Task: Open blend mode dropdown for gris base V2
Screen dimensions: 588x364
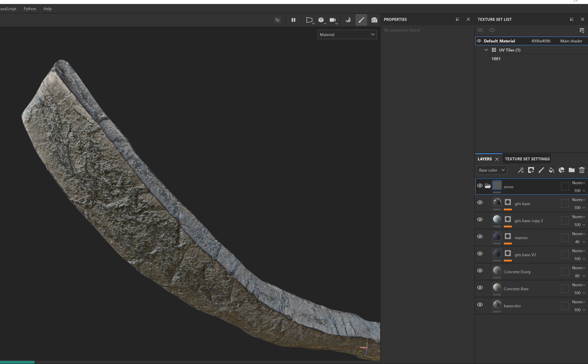Action: click(x=579, y=251)
